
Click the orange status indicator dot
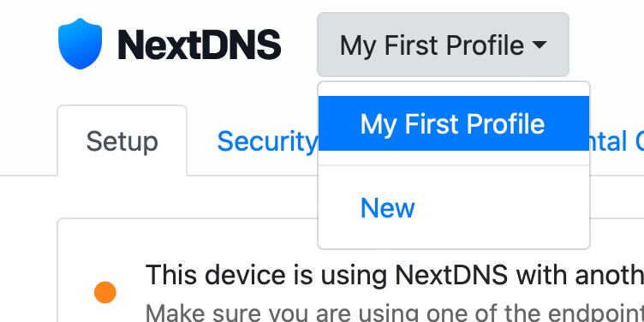click(x=105, y=292)
